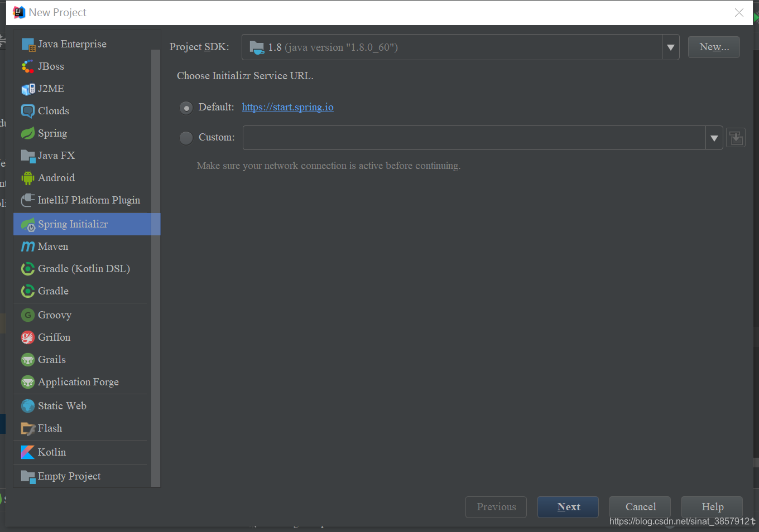Close the New Project dialog
Viewport: 759px width, 532px height.
point(739,12)
